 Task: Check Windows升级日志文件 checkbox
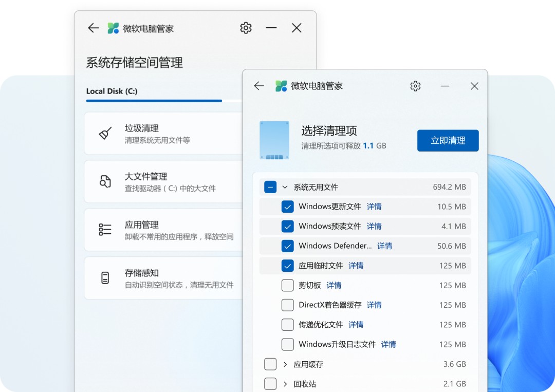coord(287,344)
